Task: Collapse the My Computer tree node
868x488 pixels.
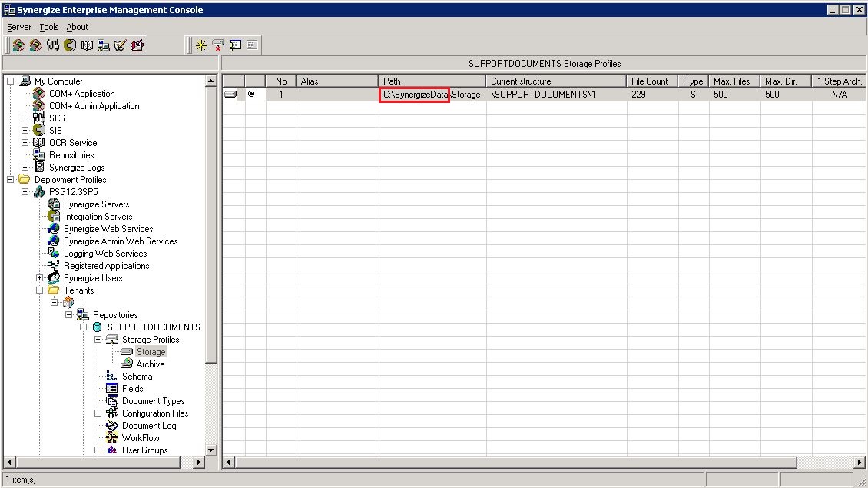Action: [x=11, y=81]
